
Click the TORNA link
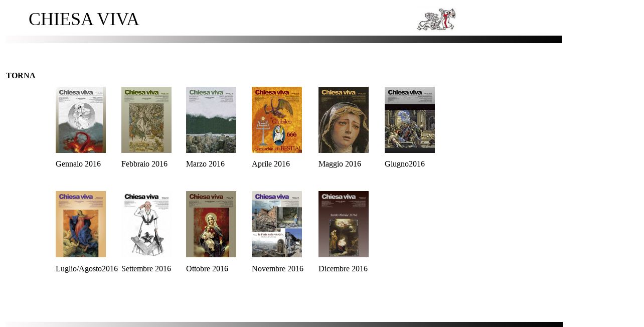tap(21, 76)
